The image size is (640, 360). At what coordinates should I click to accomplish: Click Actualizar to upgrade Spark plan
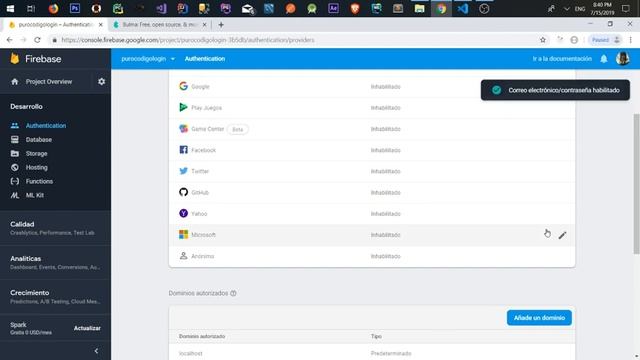pos(87,328)
